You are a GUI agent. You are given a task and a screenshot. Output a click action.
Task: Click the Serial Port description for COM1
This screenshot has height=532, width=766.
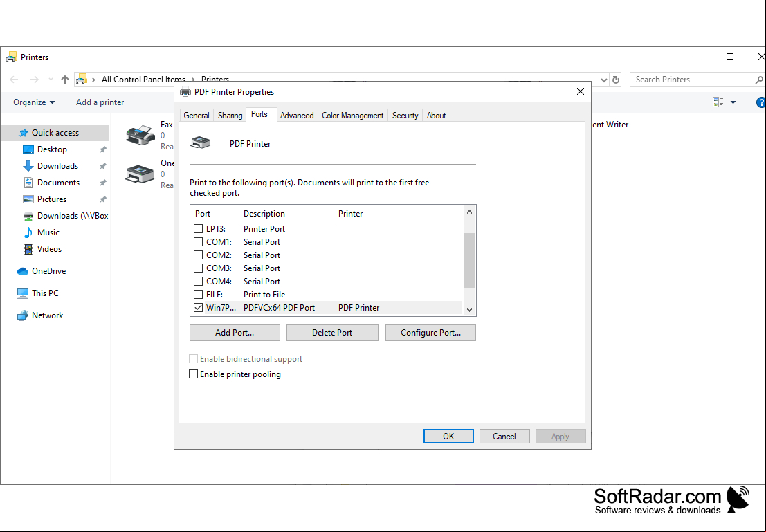pyautogui.click(x=262, y=242)
